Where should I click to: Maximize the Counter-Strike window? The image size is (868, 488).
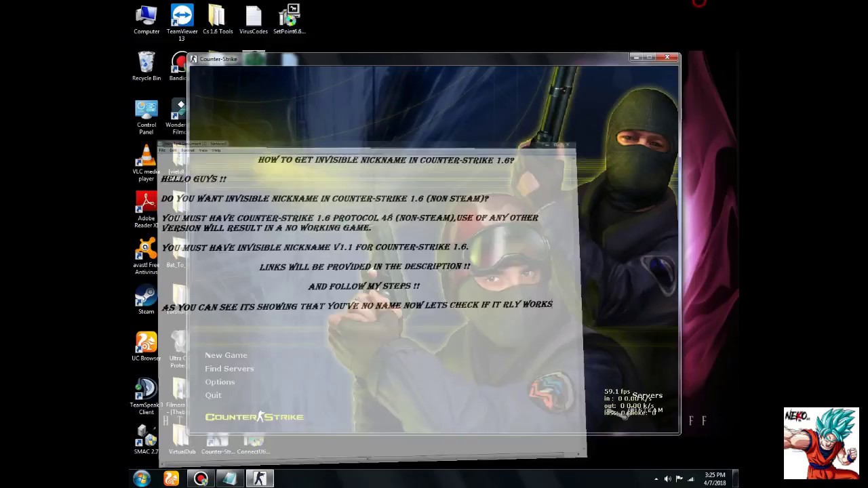(649, 58)
